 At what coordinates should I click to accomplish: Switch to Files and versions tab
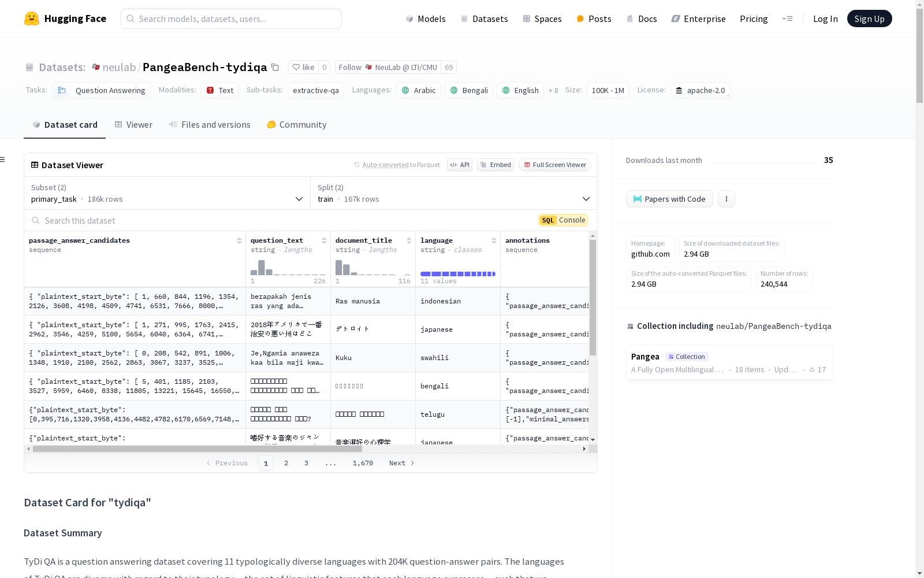point(210,125)
